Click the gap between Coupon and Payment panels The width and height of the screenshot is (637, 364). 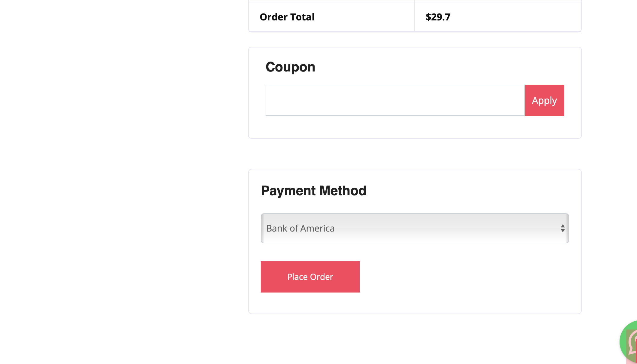[x=415, y=154]
